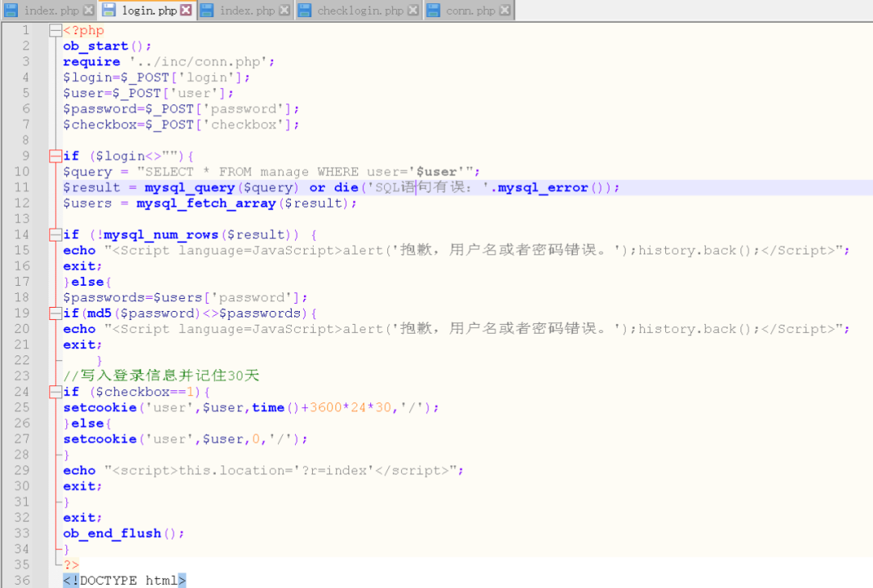Click $passwords on line 18
The image size is (873, 588).
[104, 297]
